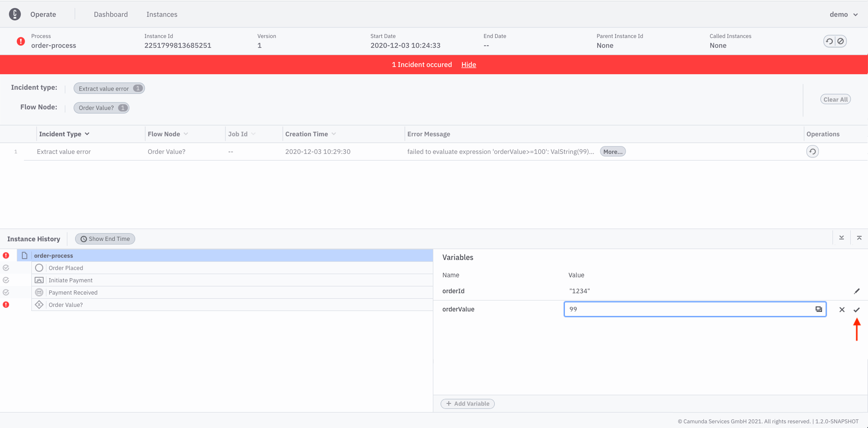The image size is (868, 428).
Task: Open JSON editor modal icon in orderValue field
Action: [x=818, y=309]
